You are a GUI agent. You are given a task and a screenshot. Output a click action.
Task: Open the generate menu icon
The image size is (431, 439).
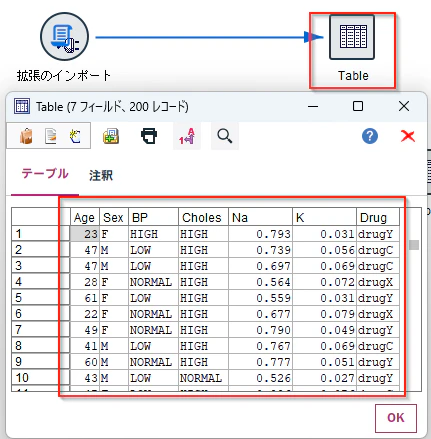click(75, 136)
